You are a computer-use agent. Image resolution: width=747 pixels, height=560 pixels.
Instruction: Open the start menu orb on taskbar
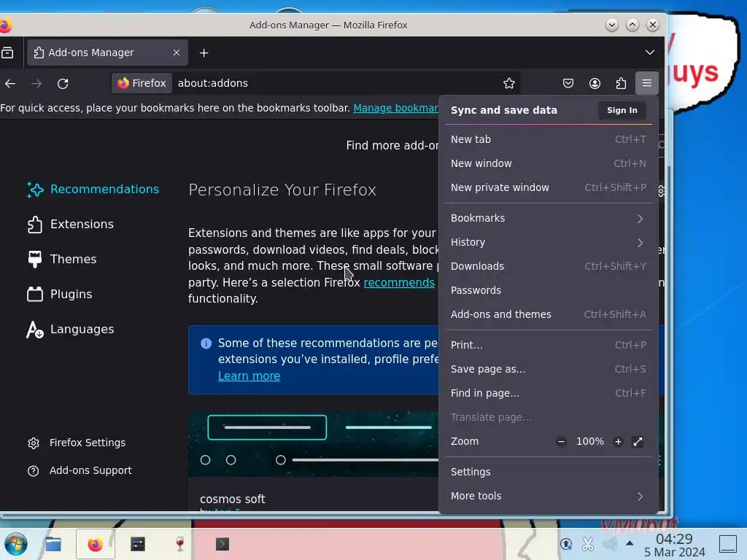pyautogui.click(x=16, y=544)
